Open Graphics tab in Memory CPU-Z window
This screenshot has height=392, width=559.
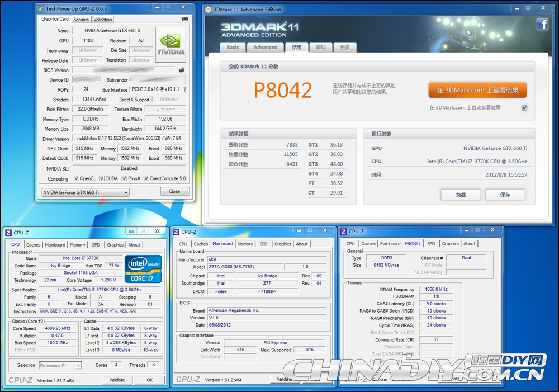[x=450, y=244]
